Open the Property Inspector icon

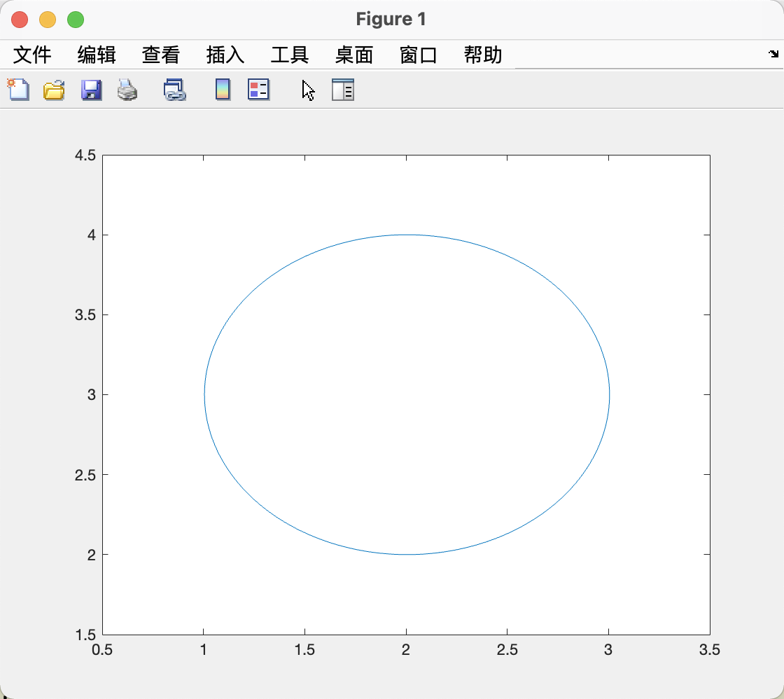tap(343, 90)
